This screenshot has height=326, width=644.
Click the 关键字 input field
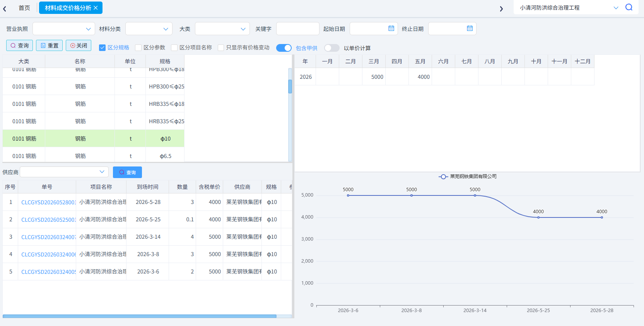298,29
